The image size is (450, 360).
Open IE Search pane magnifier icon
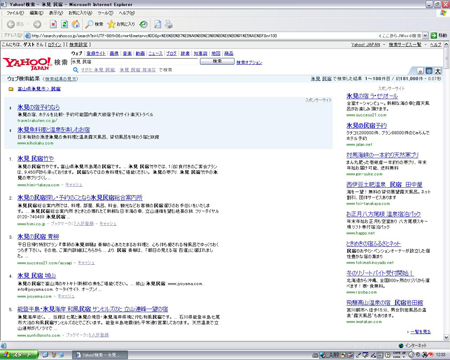pos(89,24)
